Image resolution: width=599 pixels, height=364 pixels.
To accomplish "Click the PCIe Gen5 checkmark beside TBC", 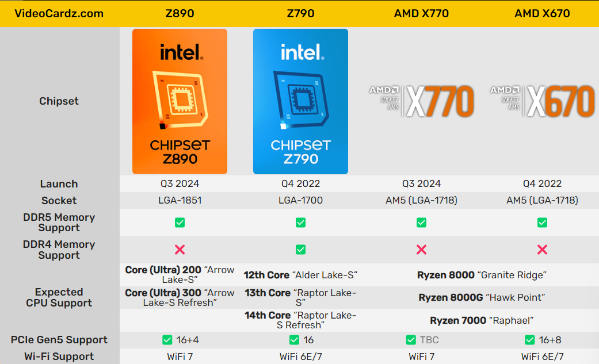I will click(411, 340).
